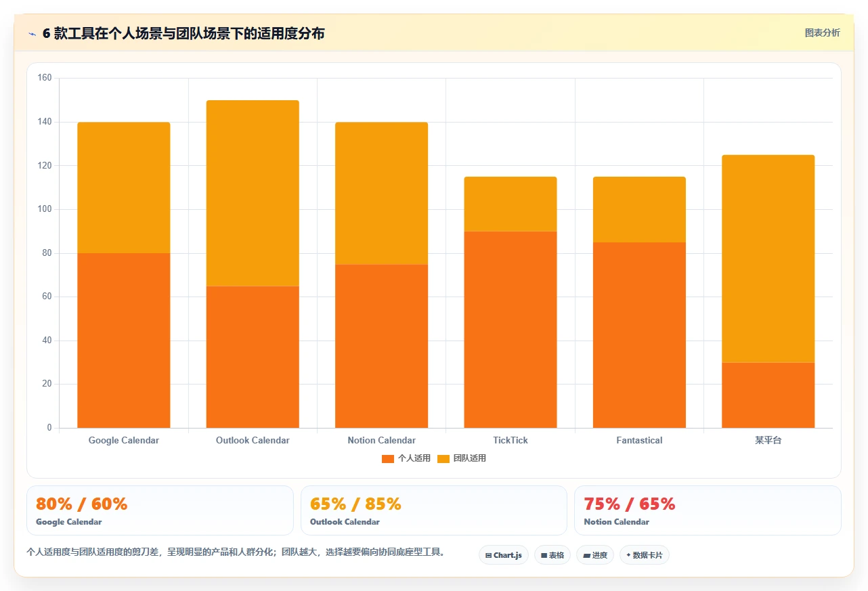This screenshot has width=868, height=591.
Task: Click the footer description starting 个人适用度与团队适用度
Action: (237, 552)
